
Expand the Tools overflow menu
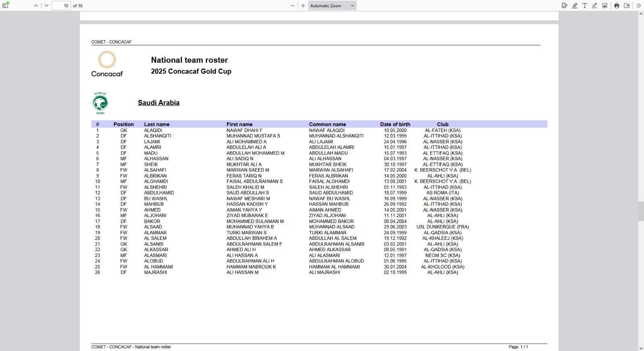(x=638, y=6)
